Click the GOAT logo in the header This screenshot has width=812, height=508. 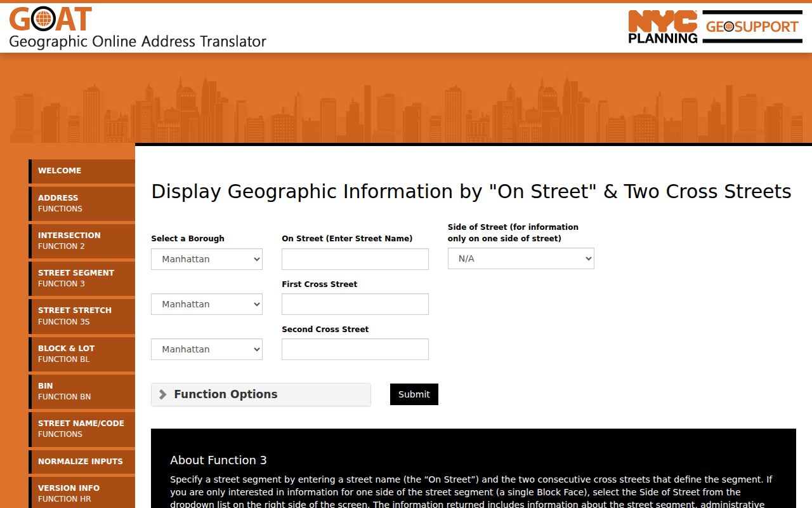(51, 19)
